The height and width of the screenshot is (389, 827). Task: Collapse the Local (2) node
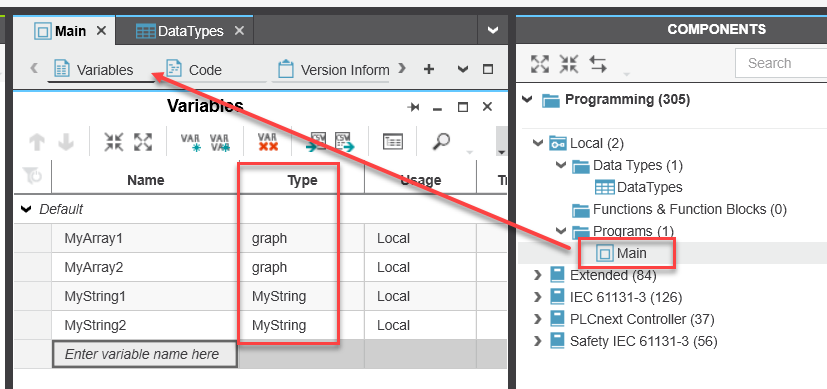point(538,143)
